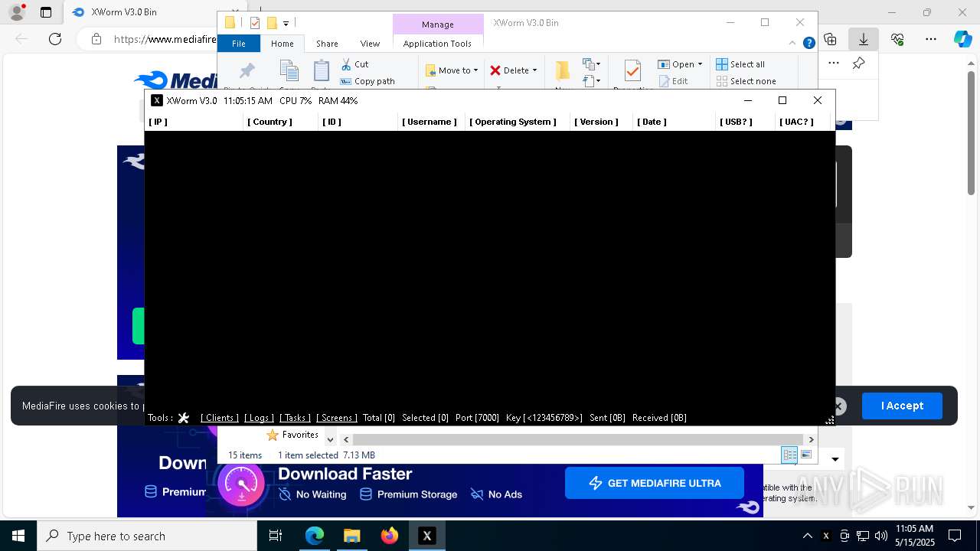Switch to the Share ribbon tab

[327, 44]
